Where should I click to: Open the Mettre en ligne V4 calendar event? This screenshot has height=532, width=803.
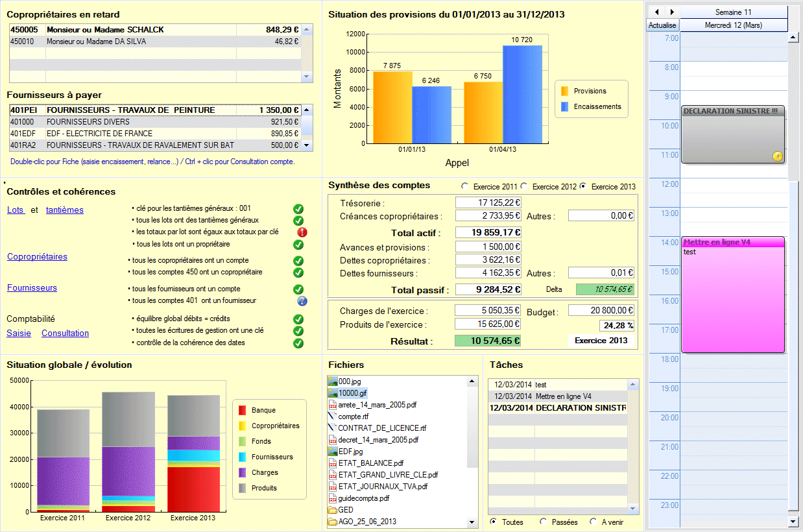(x=733, y=295)
